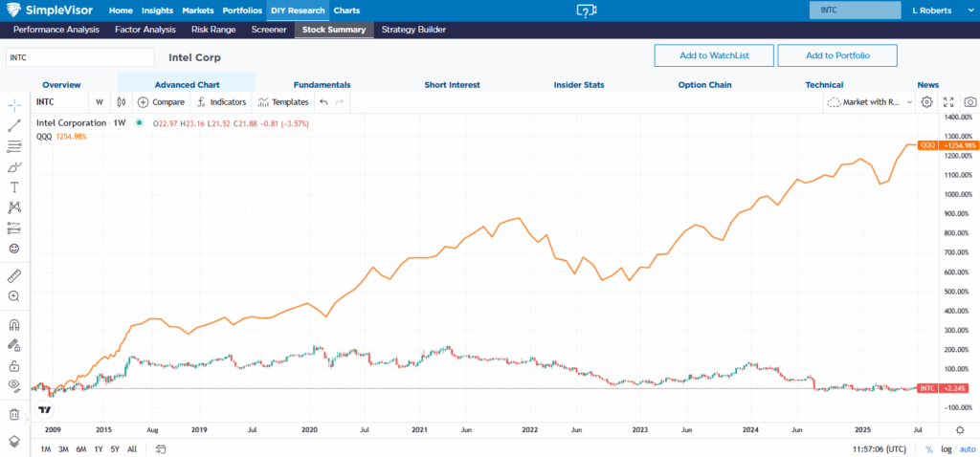Switch chart to fullscreen mode
This screenshot has height=457, width=980.
[x=948, y=101]
